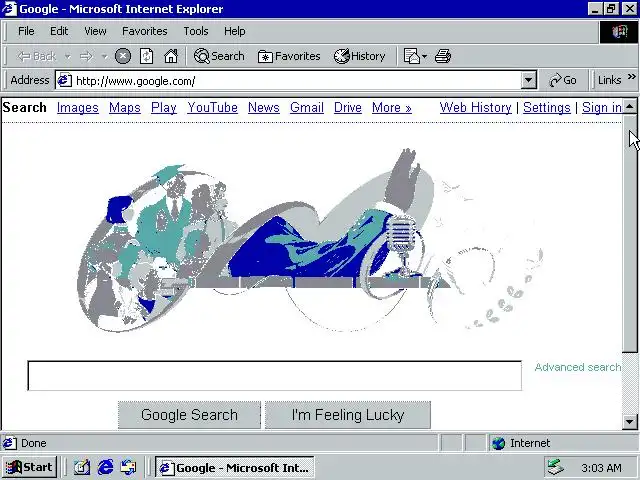This screenshot has height=480, width=640.
Task: Open the View menu
Action: (96, 31)
